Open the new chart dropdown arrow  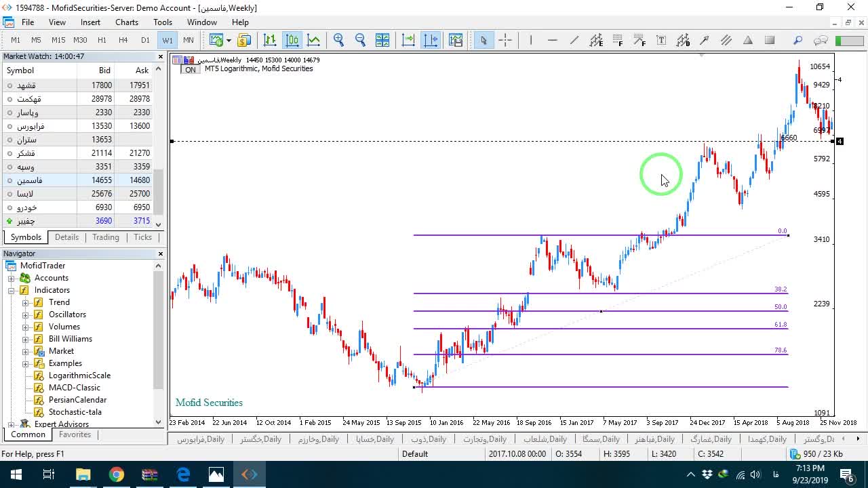coord(229,40)
